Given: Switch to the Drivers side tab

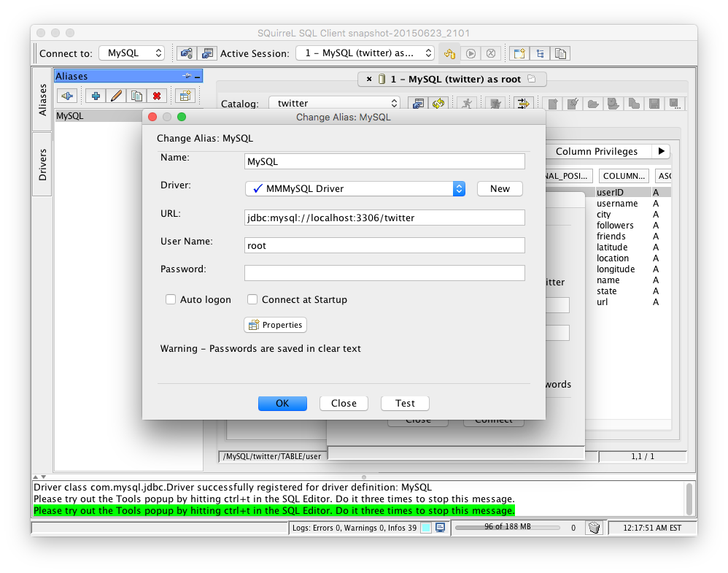Looking at the screenshot, I should (x=42, y=164).
